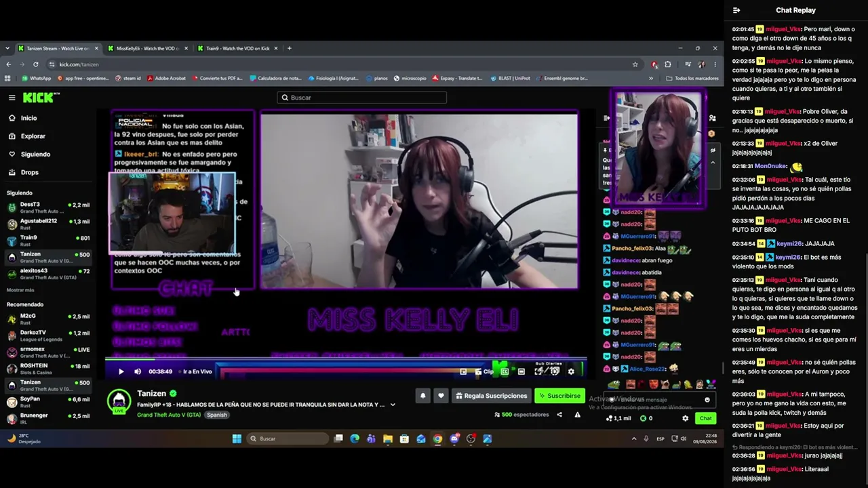Viewport: 868px width, 488px height.
Task: Open the ESP language selector in the tray
Action: click(x=660, y=439)
